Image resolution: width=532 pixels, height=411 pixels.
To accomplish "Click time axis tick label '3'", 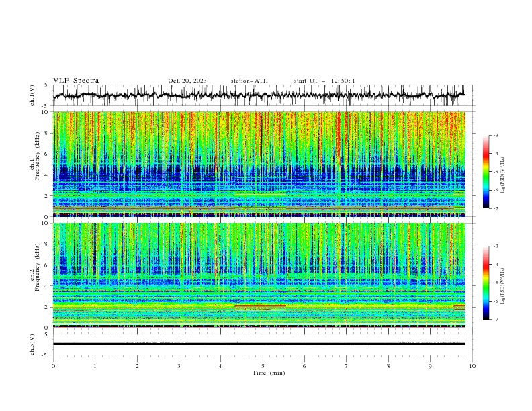I will click(x=179, y=366).
